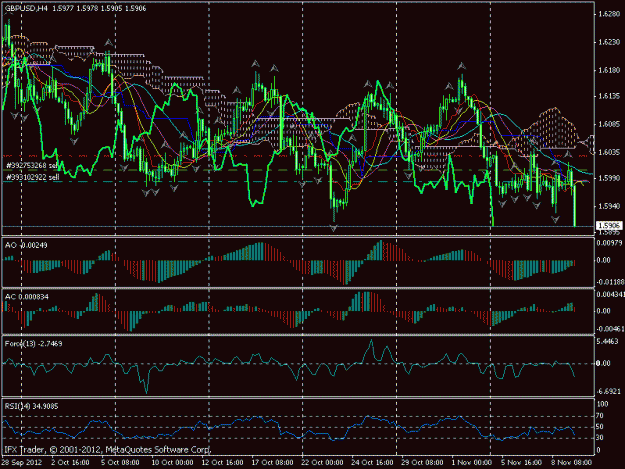Viewport: 625px width, 469px height.
Task: Select the #392753268 sell order label
Action: (32, 165)
